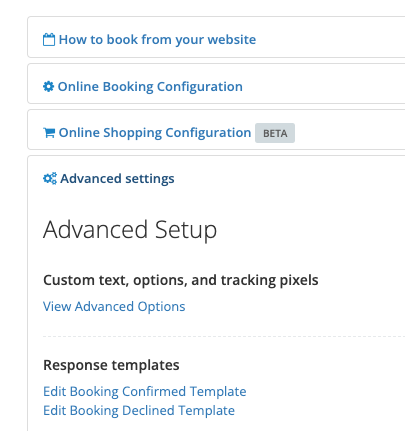Click the Response templates heading
The height and width of the screenshot is (431, 405).
click(x=111, y=365)
